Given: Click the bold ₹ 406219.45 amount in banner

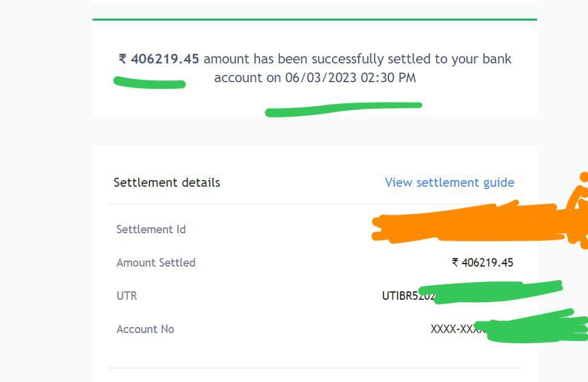Looking at the screenshot, I should [x=158, y=59].
